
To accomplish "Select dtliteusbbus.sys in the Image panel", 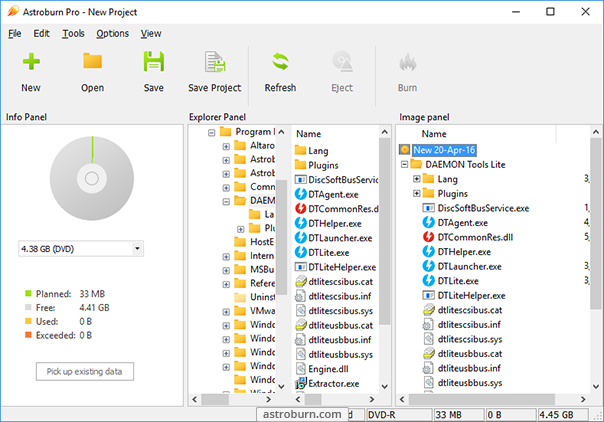I will click(x=470, y=383).
